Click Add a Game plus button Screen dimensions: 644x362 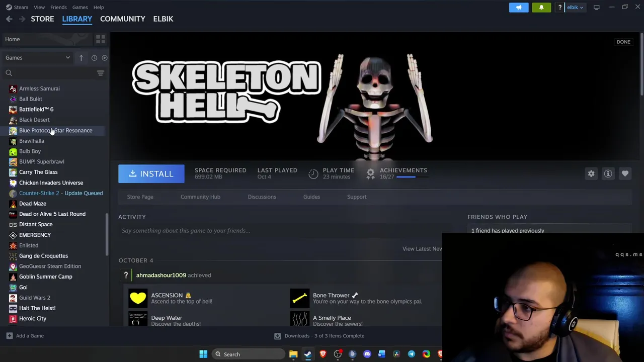click(x=9, y=336)
